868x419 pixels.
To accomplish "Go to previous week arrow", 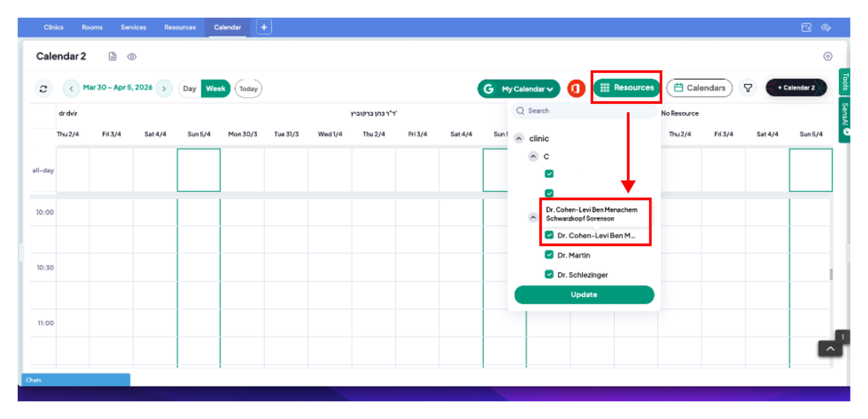I will (x=71, y=88).
